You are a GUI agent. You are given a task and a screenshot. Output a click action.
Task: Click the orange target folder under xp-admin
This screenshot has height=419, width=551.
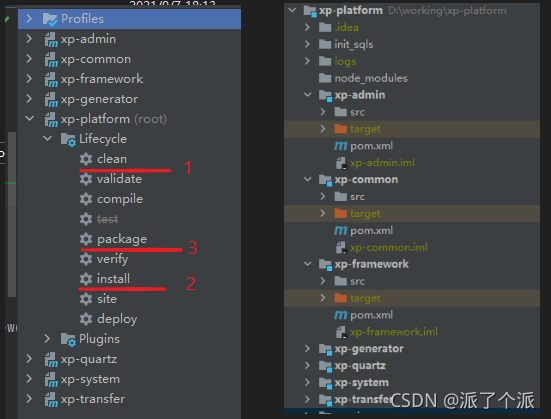pos(341,129)
